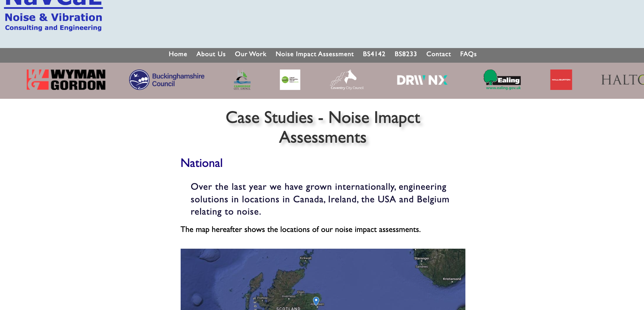The image size is (644, 310).
Task: Navigate to the BS8233 page
Action: (x=406, y=54)
